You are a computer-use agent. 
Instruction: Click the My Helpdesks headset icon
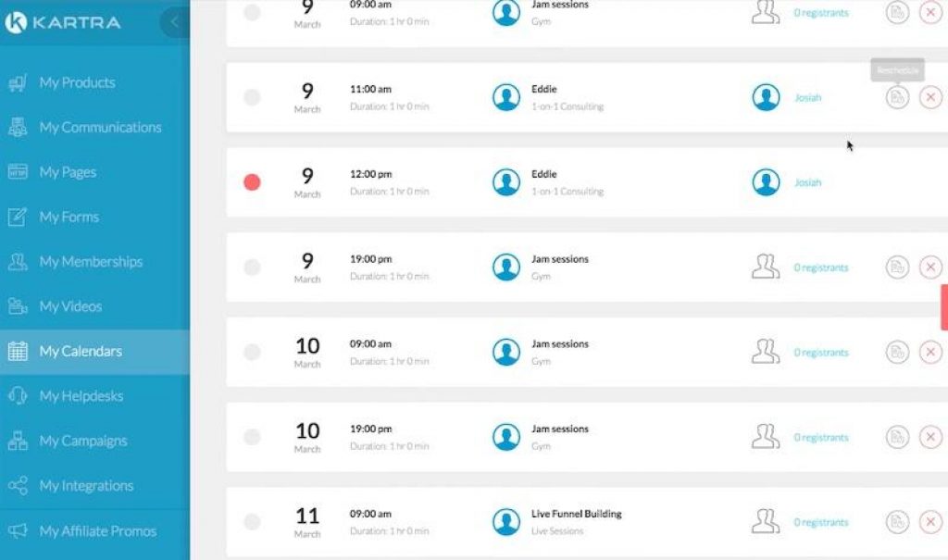pos(18,396)
